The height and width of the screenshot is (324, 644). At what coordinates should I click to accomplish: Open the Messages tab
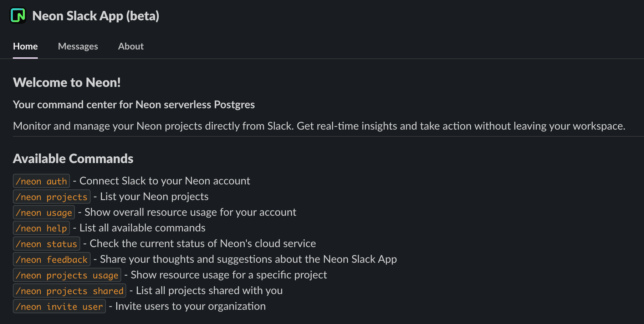[78, 46]
